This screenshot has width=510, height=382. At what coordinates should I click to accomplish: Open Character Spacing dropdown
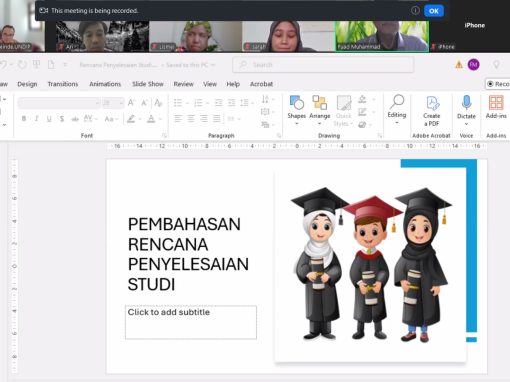pos(90,119)
